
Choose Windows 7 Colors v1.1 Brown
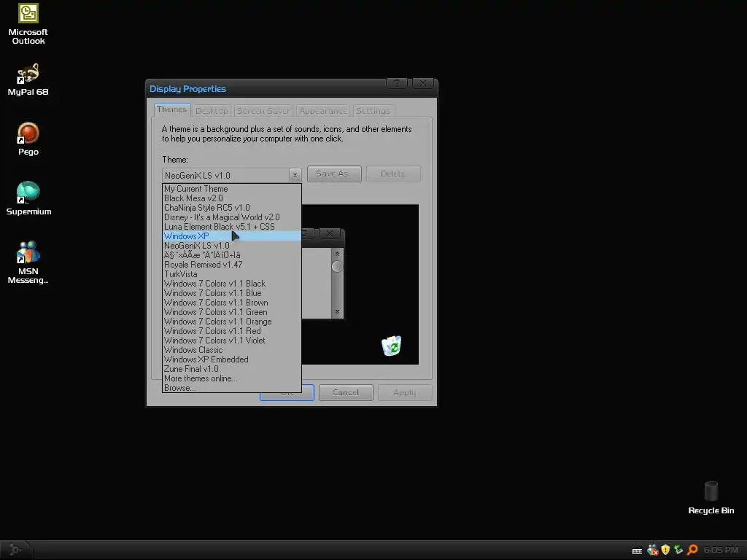(x=231, y=303)
